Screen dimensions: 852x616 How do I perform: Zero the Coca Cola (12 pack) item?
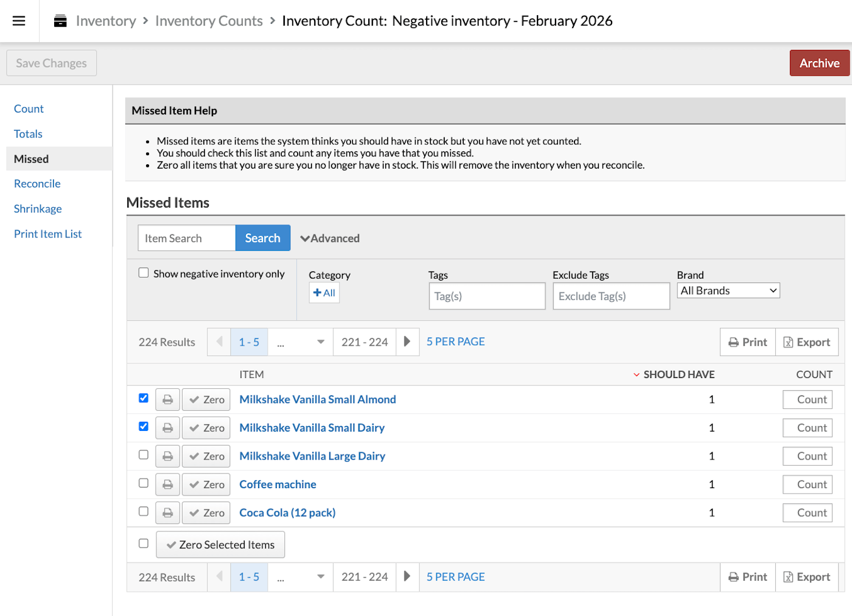point(206,513)
